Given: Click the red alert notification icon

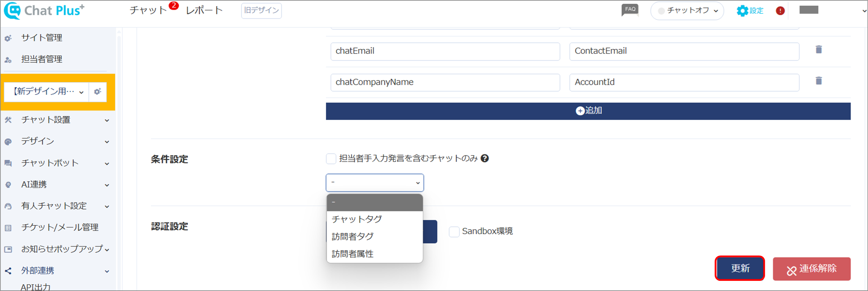Looking at the screenshot, I should [x=780, y=11].
